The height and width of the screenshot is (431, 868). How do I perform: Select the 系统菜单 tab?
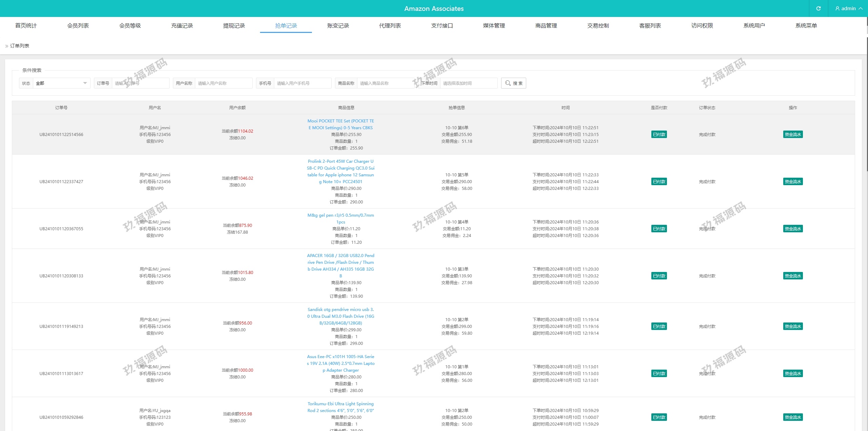[x=806, y=26]
